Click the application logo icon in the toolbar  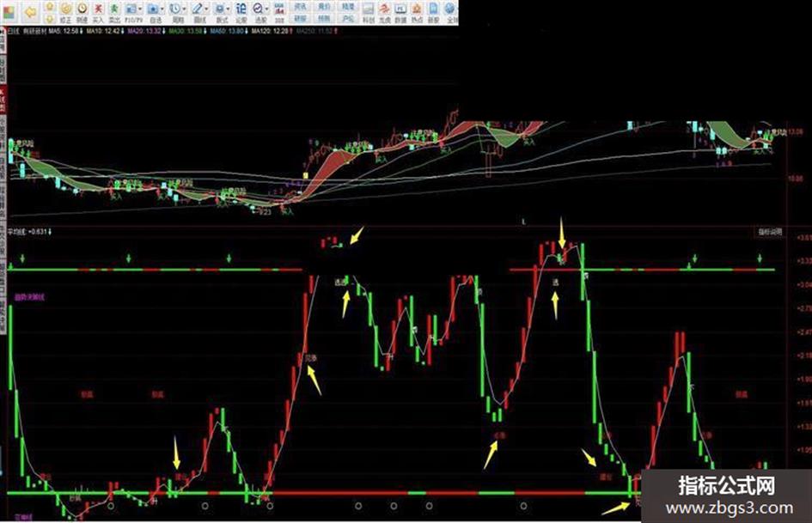coord(9,12)
